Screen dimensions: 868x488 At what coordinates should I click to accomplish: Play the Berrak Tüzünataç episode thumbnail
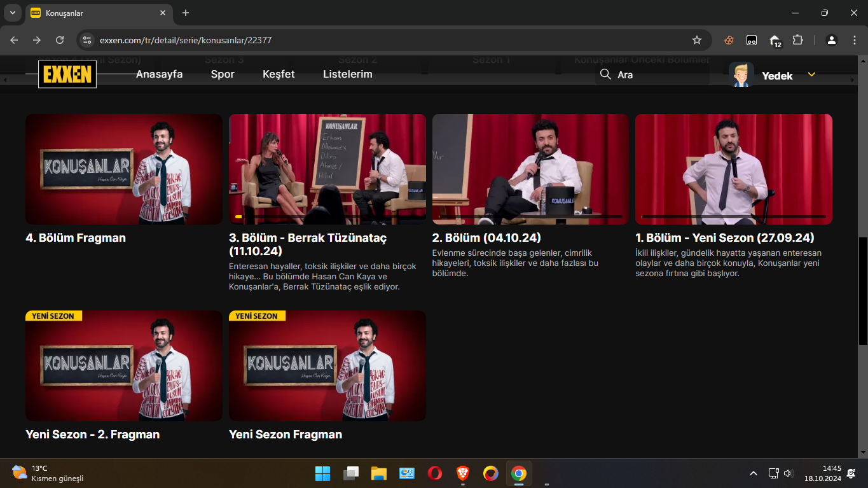pos(327,169)
